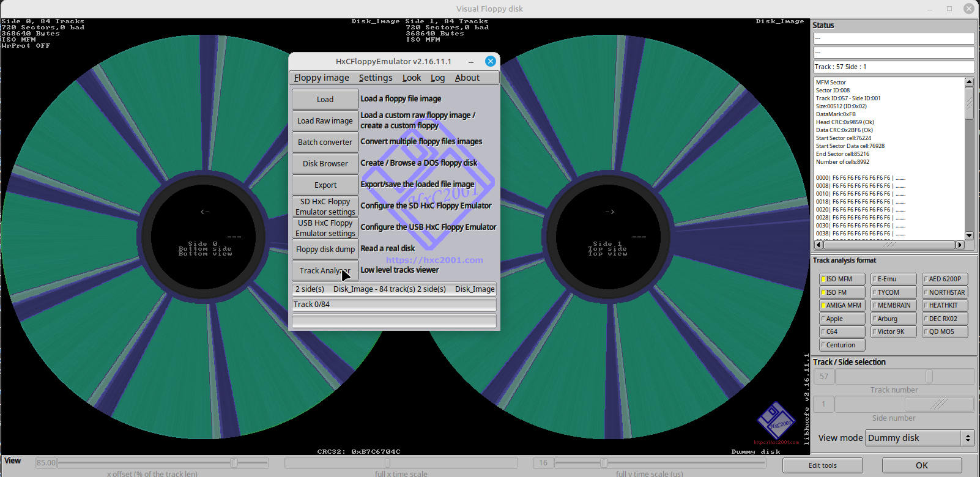Click the OK button

click(x=922, y=465)
